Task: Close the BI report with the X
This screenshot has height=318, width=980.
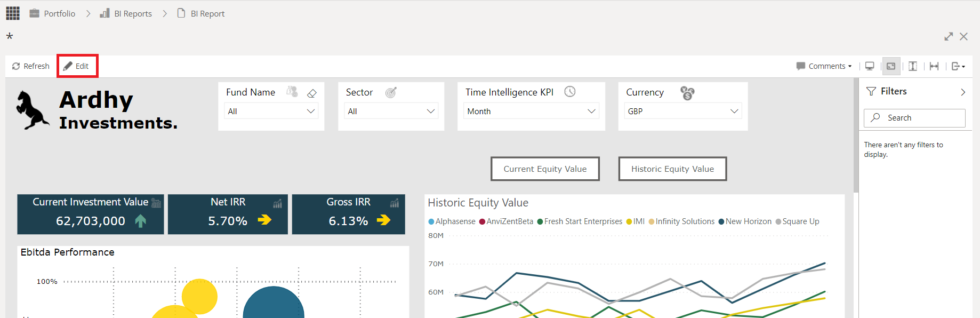Action: click(963, 36)
